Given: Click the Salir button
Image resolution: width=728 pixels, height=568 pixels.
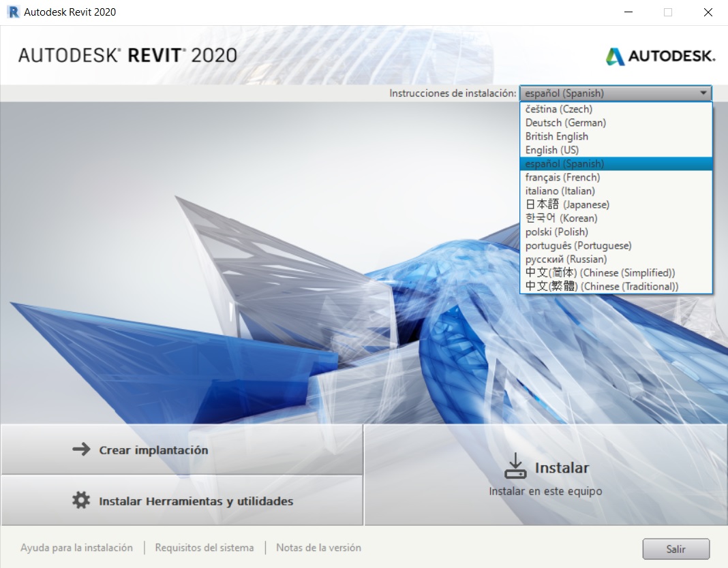Looking at the screenshot, I should point(676,549).
